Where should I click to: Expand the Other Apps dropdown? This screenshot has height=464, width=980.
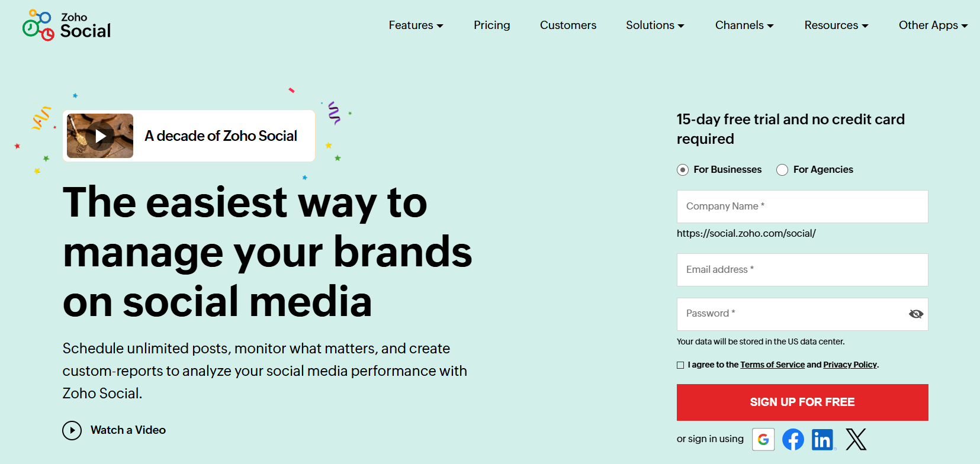933,25
